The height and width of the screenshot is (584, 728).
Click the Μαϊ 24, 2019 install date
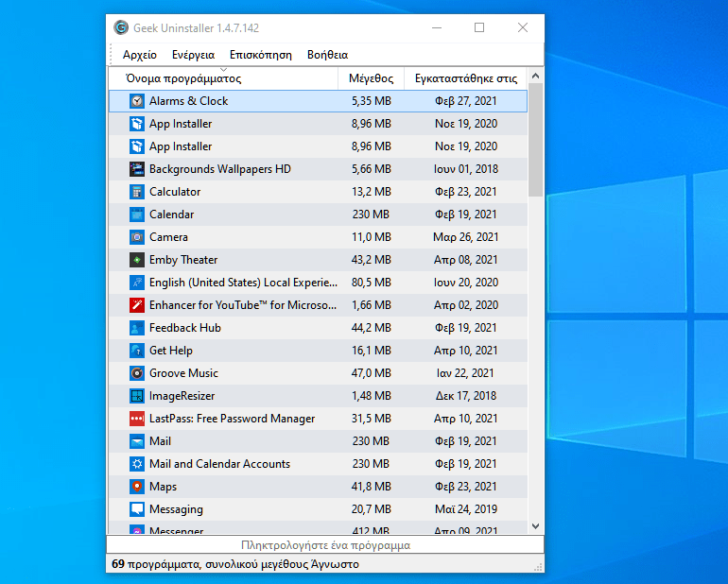point(466,509)
